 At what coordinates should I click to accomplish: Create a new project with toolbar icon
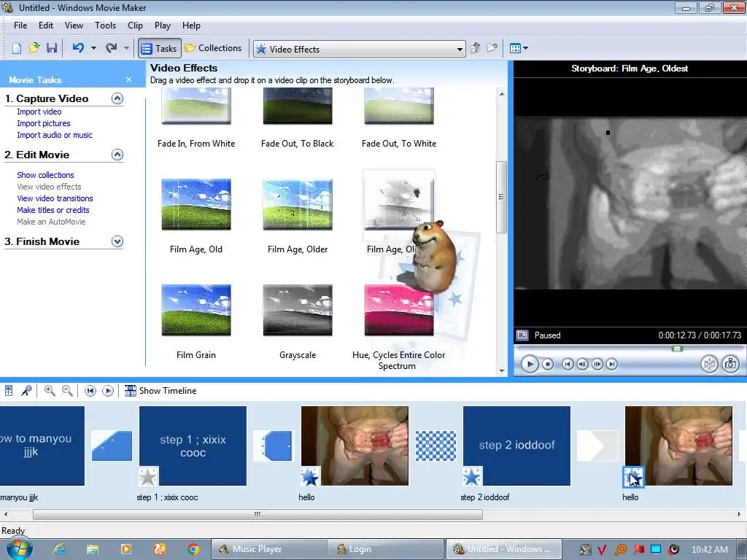(17, 48)
